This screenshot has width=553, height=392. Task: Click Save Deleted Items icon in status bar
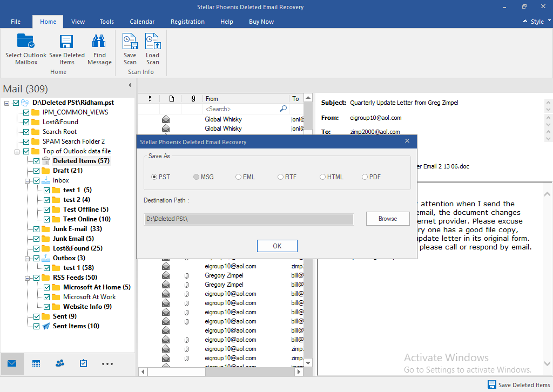(491, 384)
